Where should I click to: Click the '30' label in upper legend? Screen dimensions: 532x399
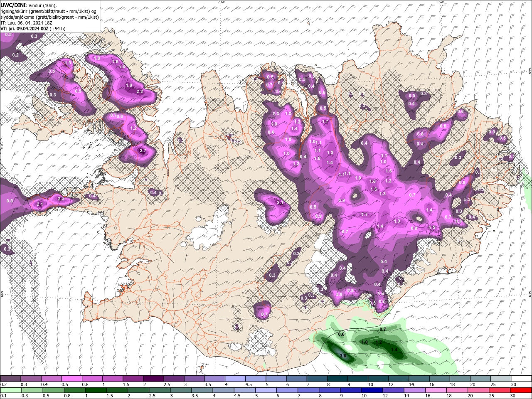coord(513,384)
